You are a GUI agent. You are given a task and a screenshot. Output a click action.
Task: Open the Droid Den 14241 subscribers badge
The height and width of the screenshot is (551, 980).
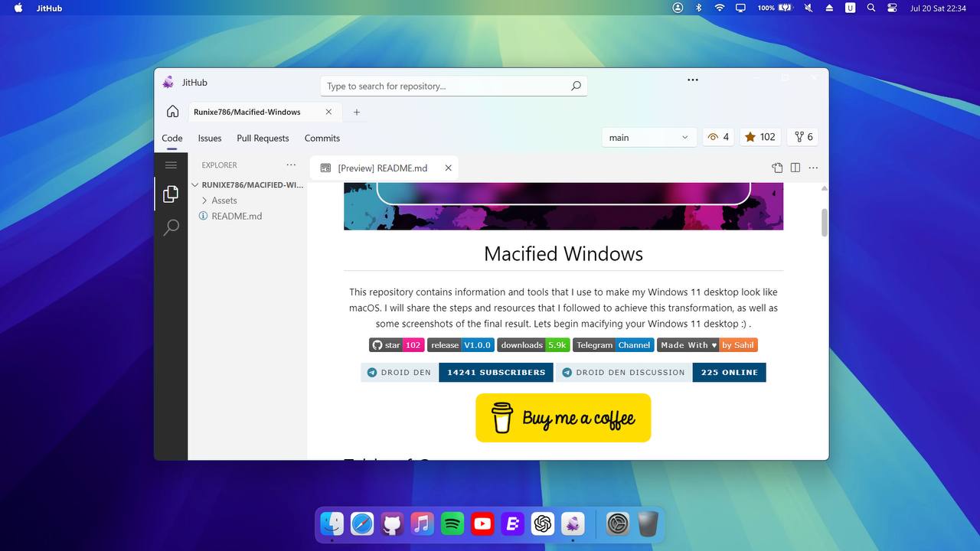coord(458,373)
